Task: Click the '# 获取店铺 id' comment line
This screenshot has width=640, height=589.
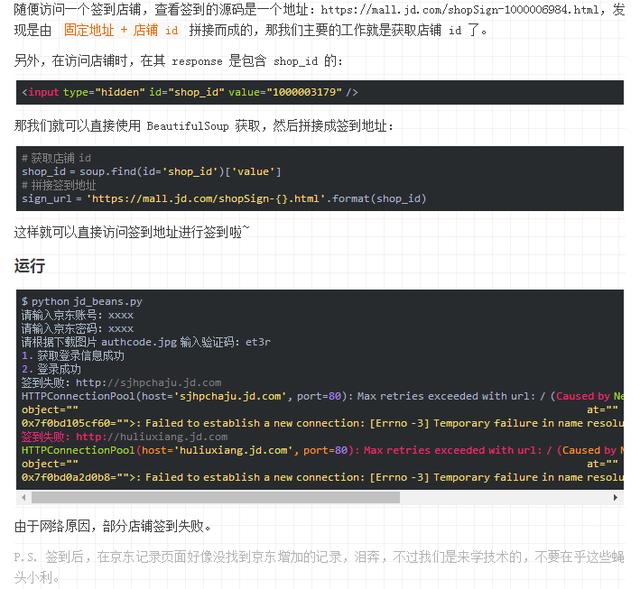Action: click(56, 158)
